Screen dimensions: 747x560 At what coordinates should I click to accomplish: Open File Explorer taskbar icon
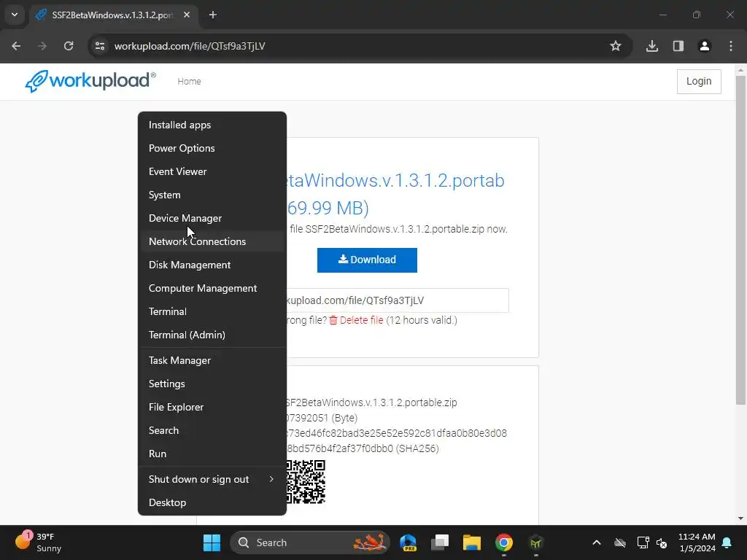[472, 542]
